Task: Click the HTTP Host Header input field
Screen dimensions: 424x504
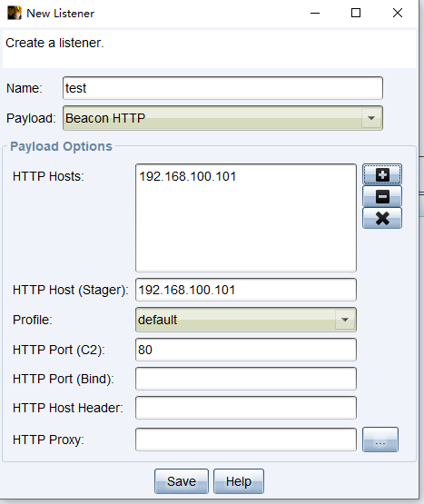Action: pos(246,408)
